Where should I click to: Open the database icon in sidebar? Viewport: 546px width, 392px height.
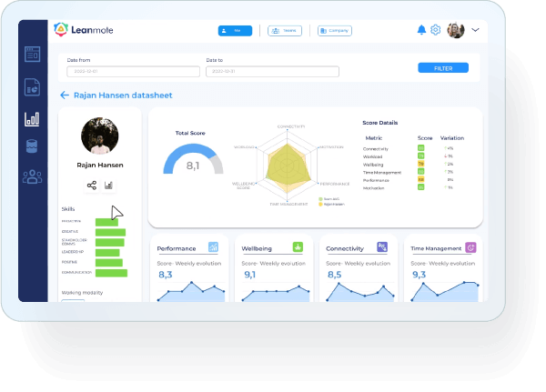click(x=32, y=147)
